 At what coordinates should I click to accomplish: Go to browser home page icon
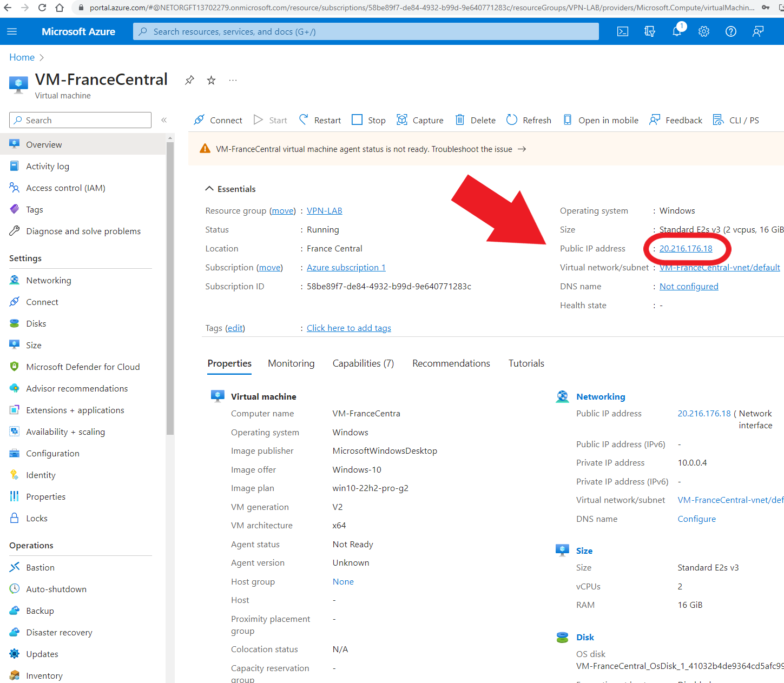[60, 8]
